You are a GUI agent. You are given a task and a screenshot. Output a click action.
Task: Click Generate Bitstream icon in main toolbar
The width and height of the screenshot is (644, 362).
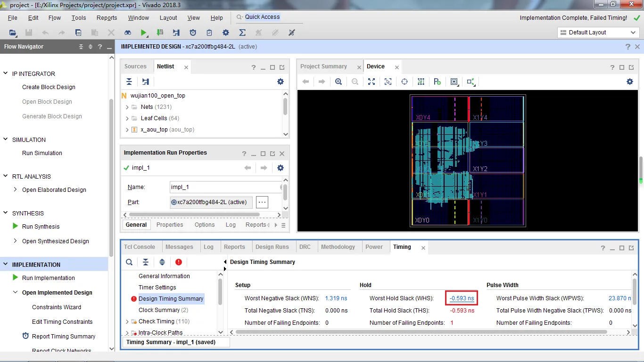(160, 33)
